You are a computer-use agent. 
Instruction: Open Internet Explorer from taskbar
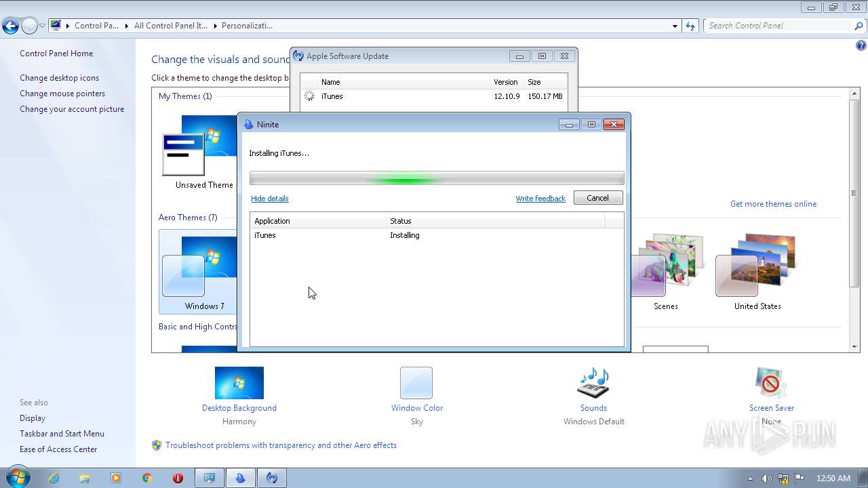tap(54, 478)
